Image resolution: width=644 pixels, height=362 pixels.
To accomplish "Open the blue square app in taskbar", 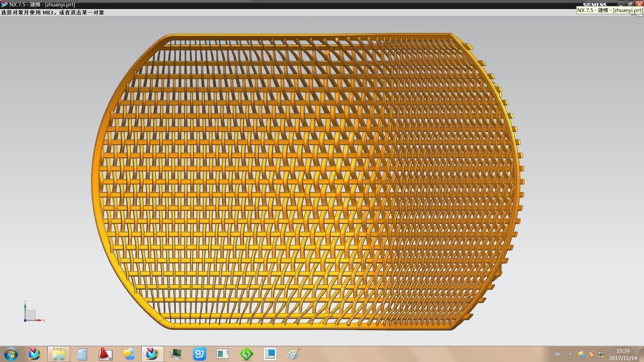I will pyautogui.click(x=270, y=354).
